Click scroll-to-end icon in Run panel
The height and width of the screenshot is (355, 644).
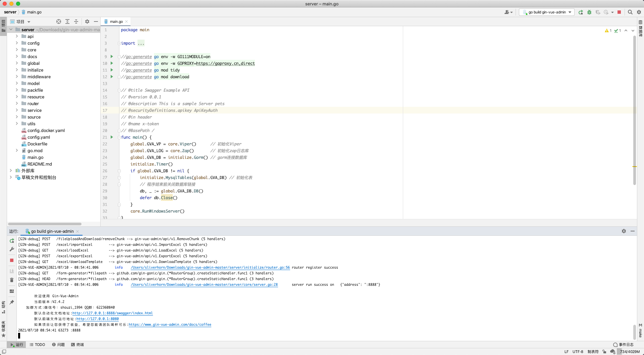pyautogui.click(x=12, y=271)
